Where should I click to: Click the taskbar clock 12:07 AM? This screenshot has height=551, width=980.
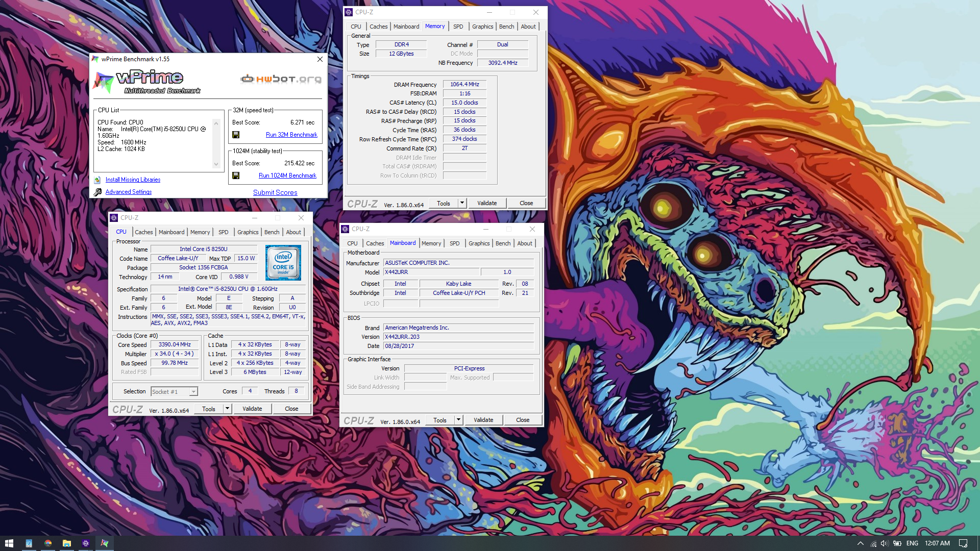click(x=937, y=543)
